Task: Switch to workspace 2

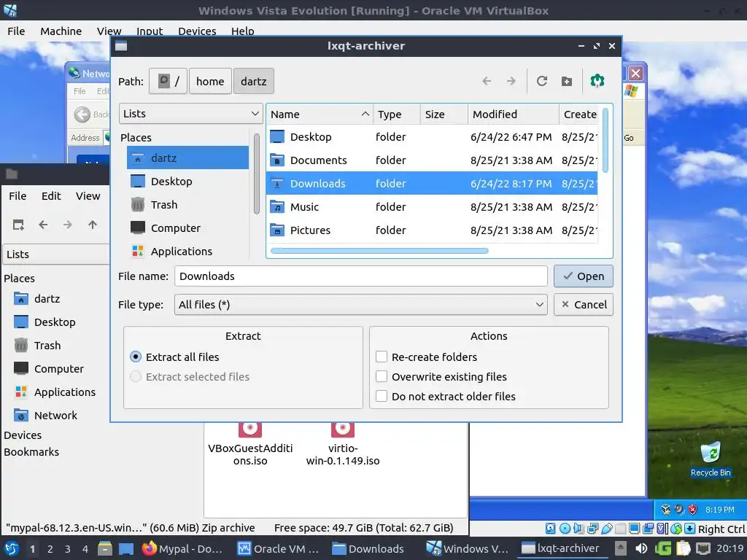Action: pos(50,549)
